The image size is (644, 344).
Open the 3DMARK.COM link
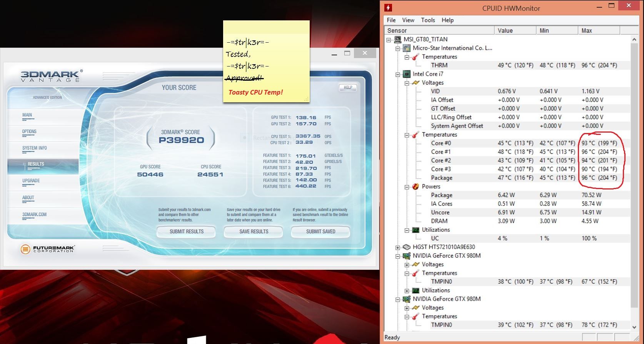43,216
